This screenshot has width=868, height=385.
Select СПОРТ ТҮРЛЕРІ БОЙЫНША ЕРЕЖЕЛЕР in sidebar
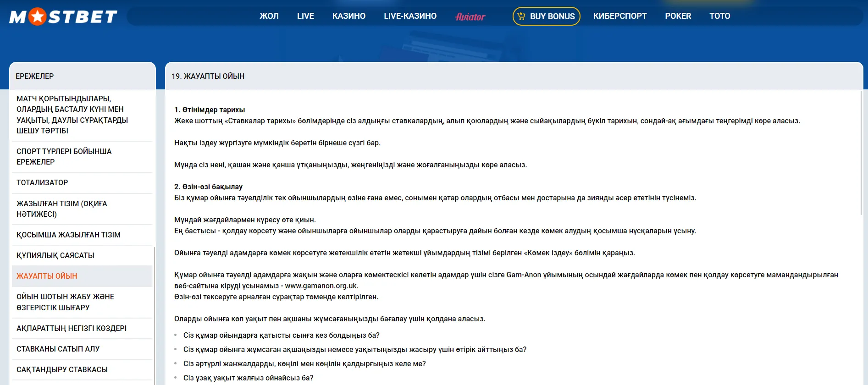point(64,157)
